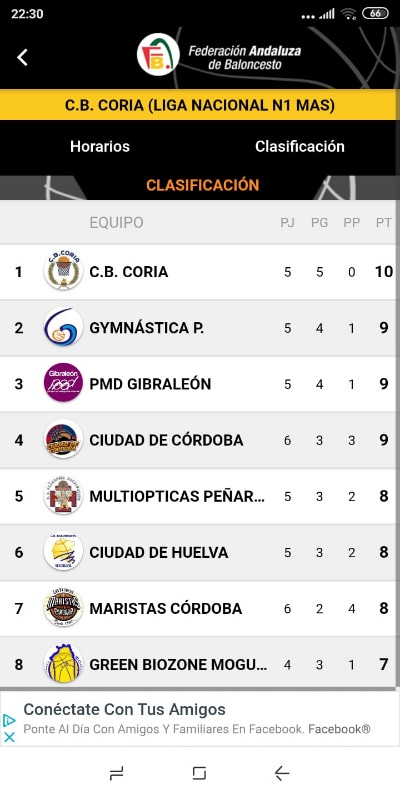Tap the Ciudad de Huelva team logo
Image resolution: width=400 pixels, height=800 pixels.
63,552
